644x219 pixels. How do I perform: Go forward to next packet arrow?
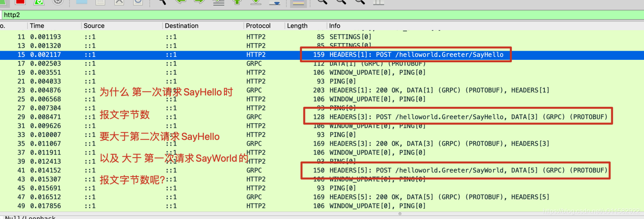[200, 2]
